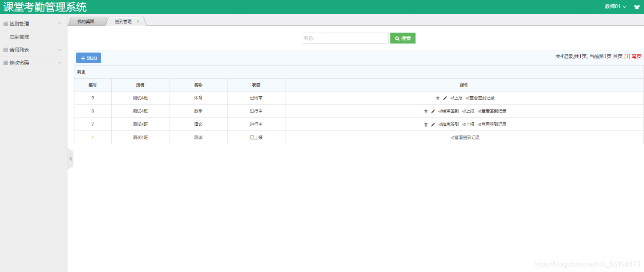Click the 数学 name cell

coord(198,111)
